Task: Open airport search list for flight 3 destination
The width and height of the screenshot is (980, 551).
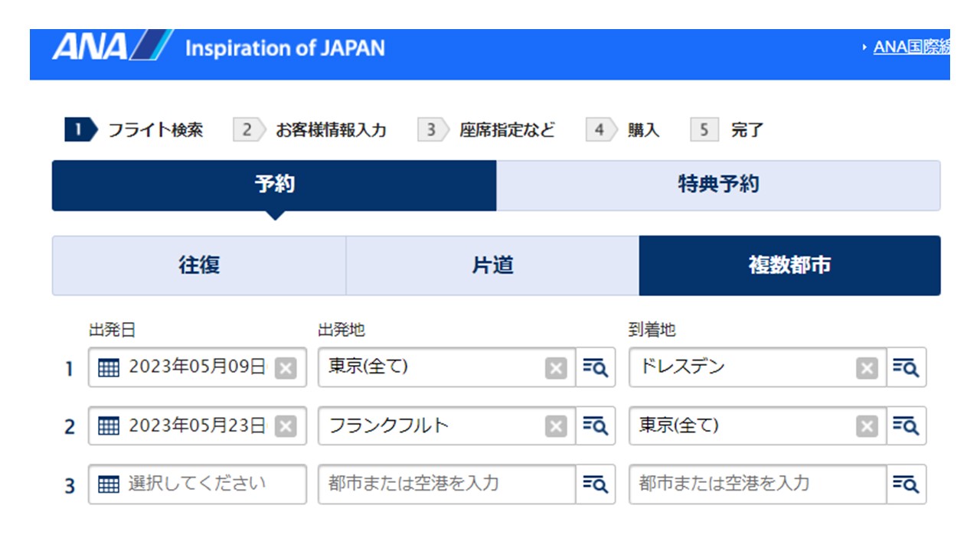Action: 906,484
